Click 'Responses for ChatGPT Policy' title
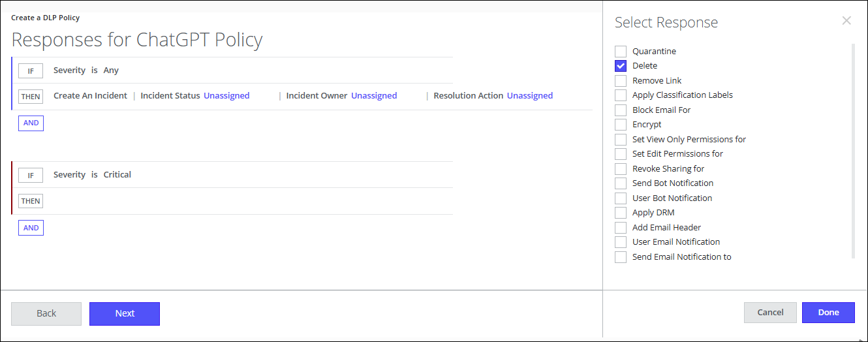This screenshot has height=342, width=868. tap(137, 40)
